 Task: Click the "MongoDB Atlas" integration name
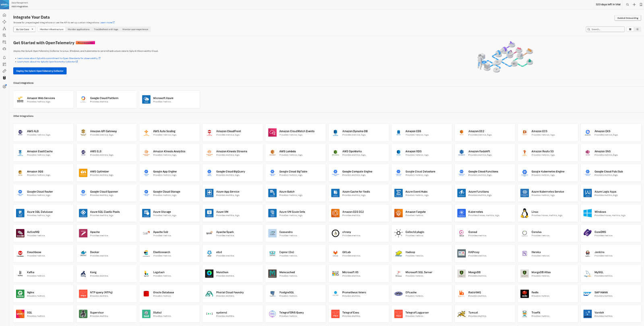pos(541,273)
